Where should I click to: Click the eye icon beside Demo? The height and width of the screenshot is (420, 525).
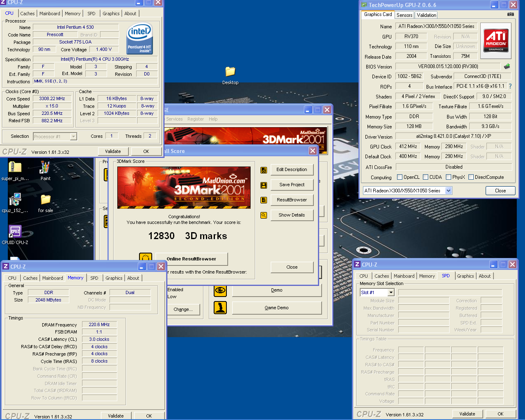click(x=220, y=290)
